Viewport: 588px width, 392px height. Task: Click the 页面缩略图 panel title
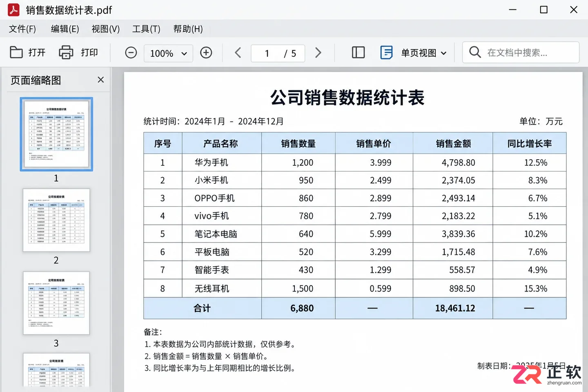point(36,80)
